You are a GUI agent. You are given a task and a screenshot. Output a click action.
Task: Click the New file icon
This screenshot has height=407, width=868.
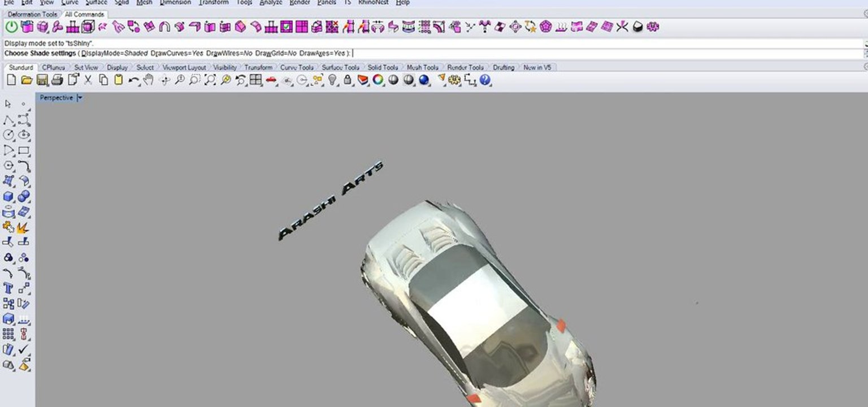(11, 80)
